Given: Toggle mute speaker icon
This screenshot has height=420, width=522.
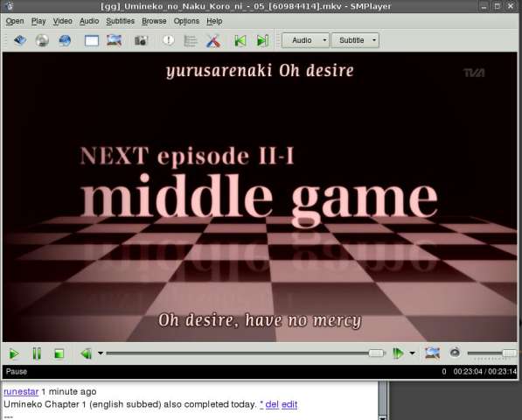Looking at the screenshot, I should coord(455,353).
